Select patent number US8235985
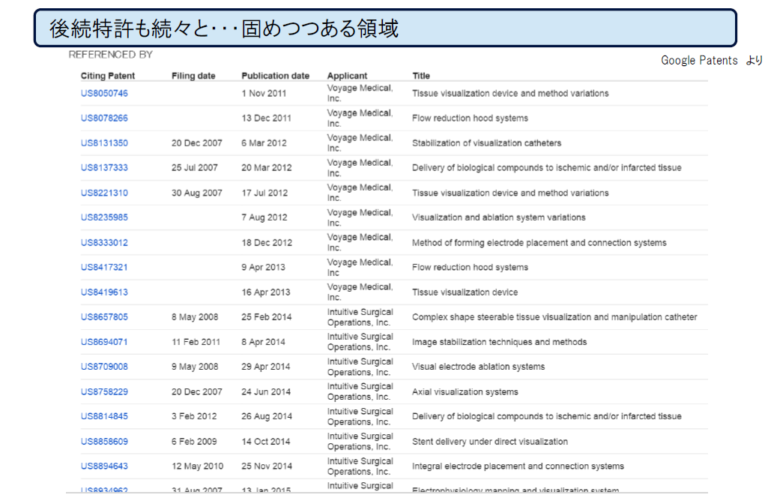The width and height of the screenshot is (768, 501). [104, 217]
